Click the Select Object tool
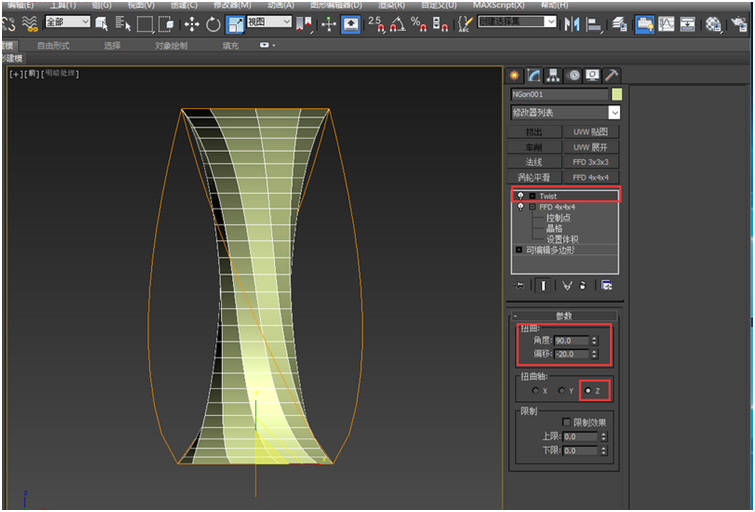Image resolution: width=755 pixels, height=512 pixels. click(x=101, y=23)
